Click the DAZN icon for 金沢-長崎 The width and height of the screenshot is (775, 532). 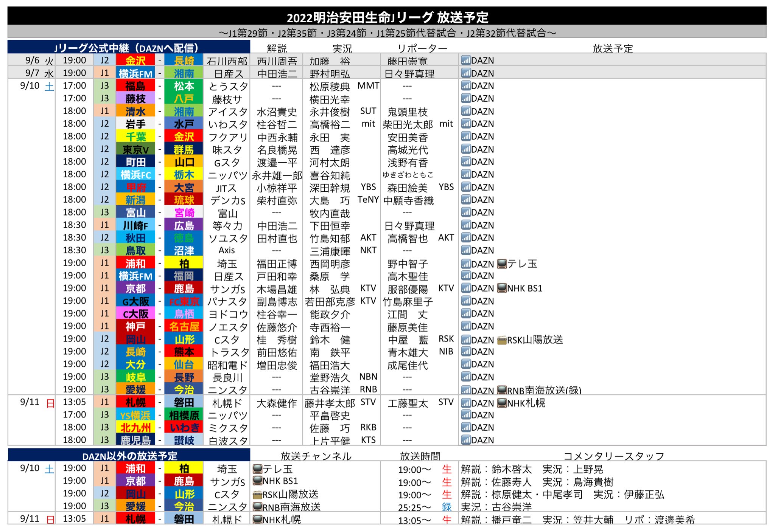click(x=466, y=60)
